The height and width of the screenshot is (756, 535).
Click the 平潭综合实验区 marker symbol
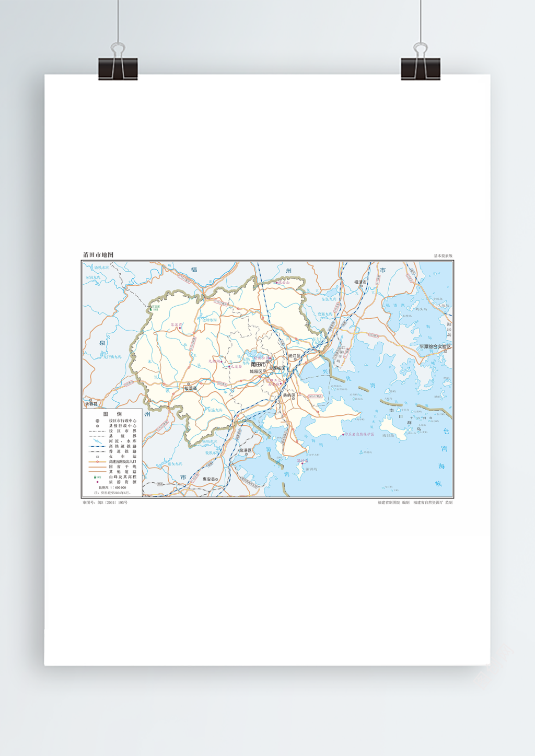click(x=446, y=352)
